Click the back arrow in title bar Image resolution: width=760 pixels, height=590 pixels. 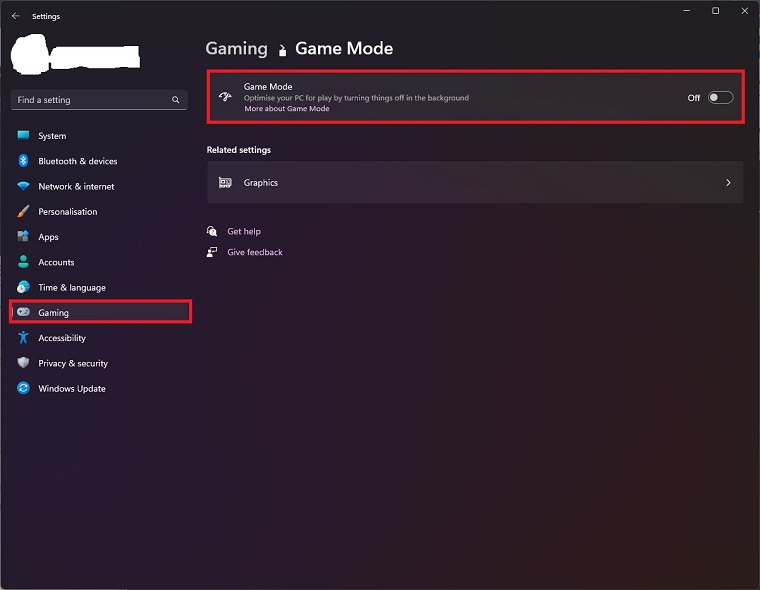(x=15, y=16)
